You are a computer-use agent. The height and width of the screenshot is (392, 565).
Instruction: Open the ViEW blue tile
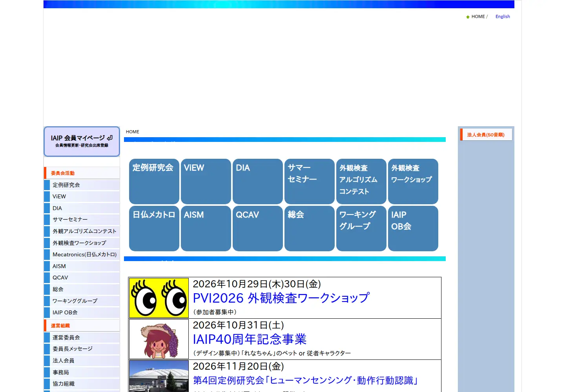point(206,181)
